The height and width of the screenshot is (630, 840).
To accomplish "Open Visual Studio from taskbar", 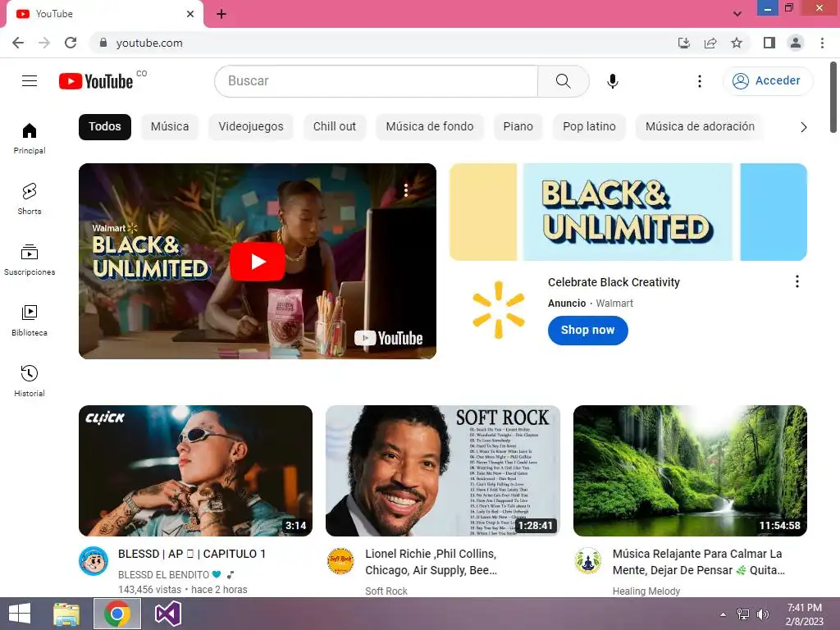I will point(167,614).
